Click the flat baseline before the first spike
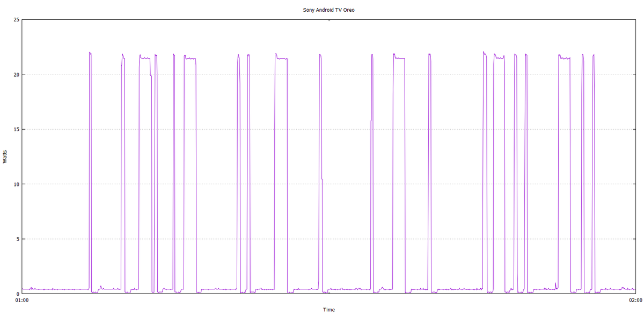This screenshot has width=644, height=314. coord(54,289)
